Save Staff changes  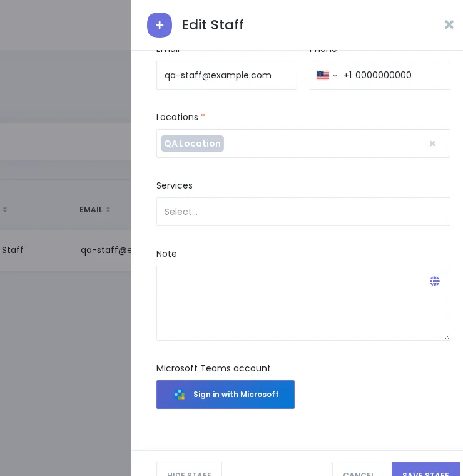[425, 469]
